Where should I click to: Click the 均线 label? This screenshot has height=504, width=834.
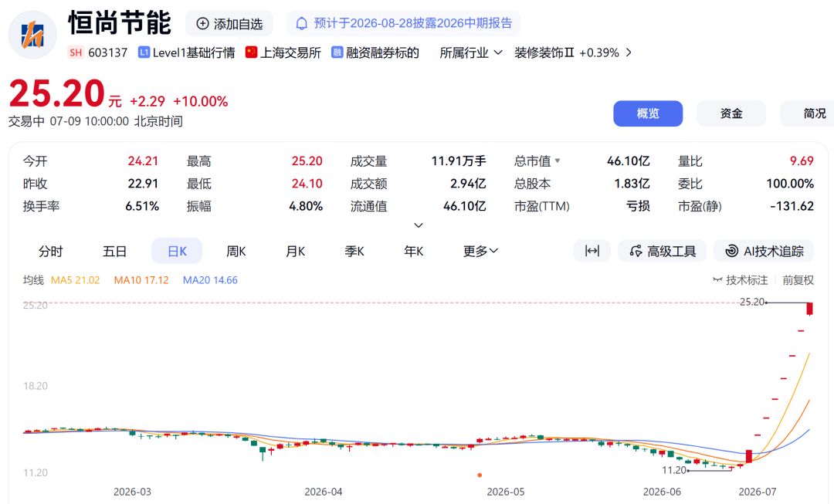point(33,280)
